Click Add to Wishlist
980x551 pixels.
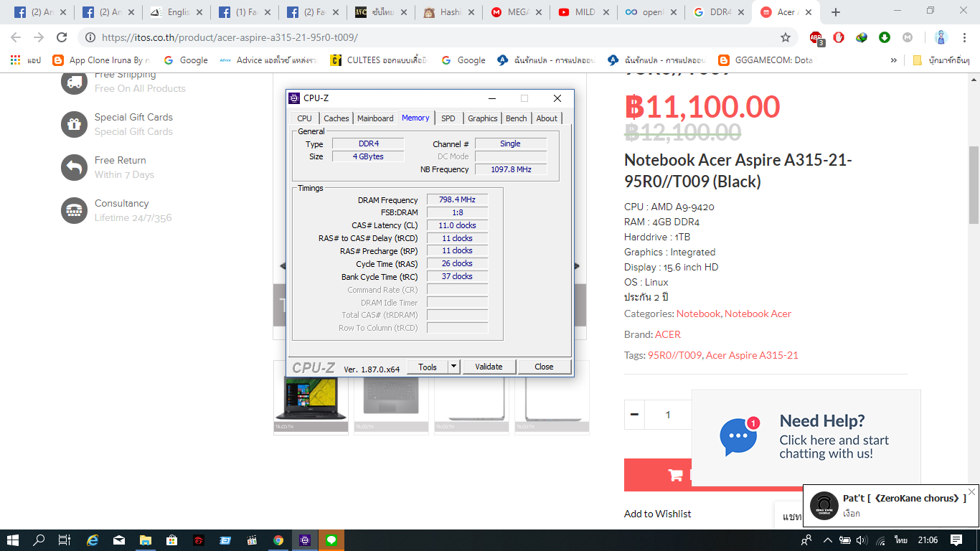click(658, 514)
